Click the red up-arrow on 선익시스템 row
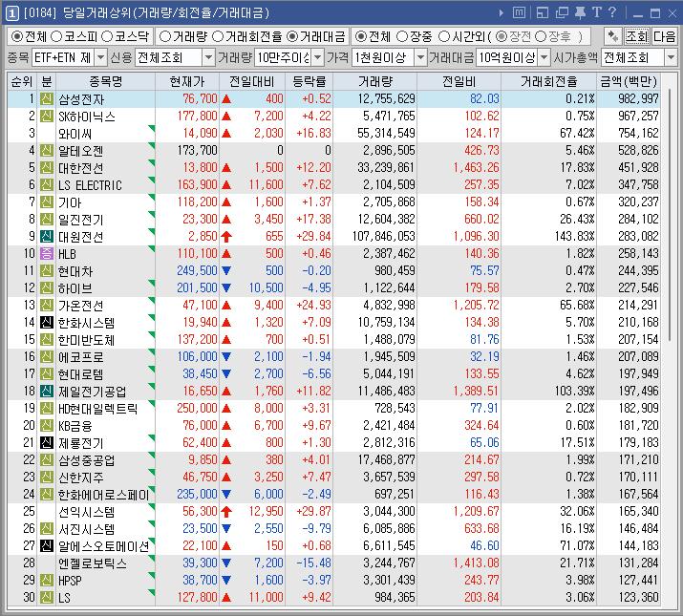The height and width of the screenshot is (616, 683). click(x=226, y=511)
